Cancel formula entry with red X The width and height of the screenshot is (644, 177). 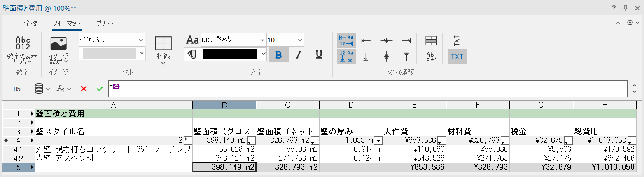point(84,89)
